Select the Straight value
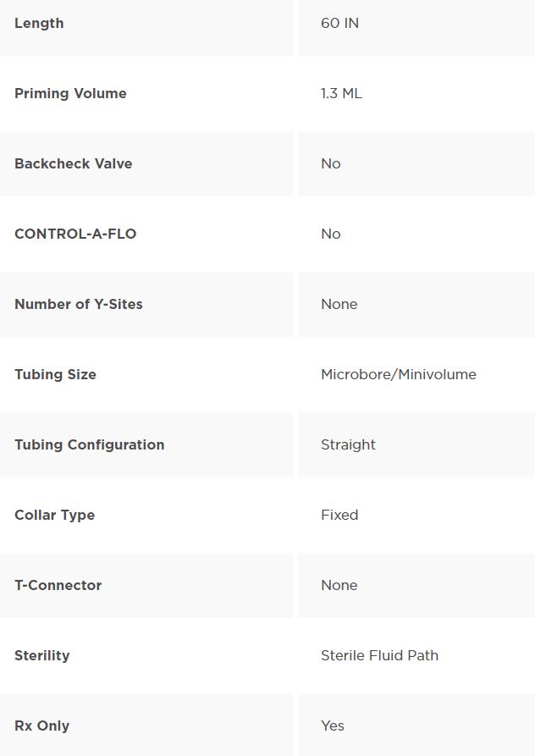 tap(348, 445)
